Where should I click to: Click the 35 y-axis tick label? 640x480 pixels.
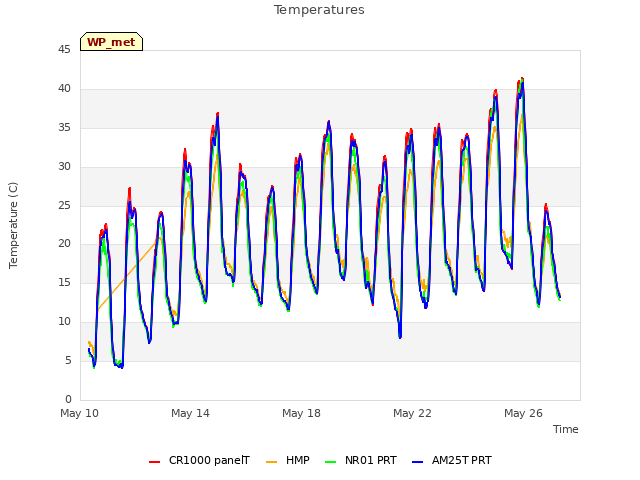pyautogui.click(x=64, y=128)
